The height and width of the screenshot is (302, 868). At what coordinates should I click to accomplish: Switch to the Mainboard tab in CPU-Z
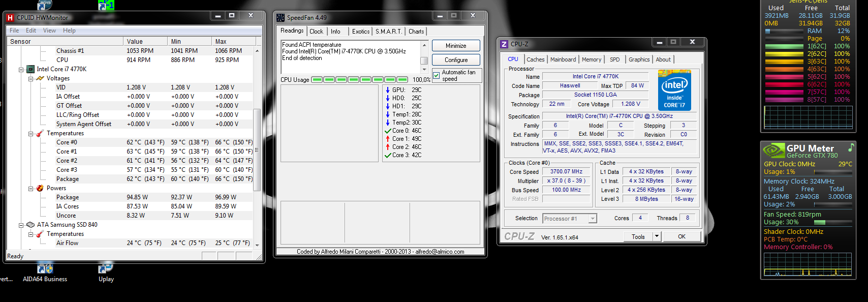(x=563, y=59)
